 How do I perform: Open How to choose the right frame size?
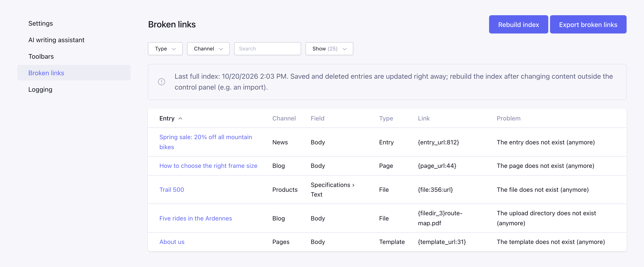[208, 166]
